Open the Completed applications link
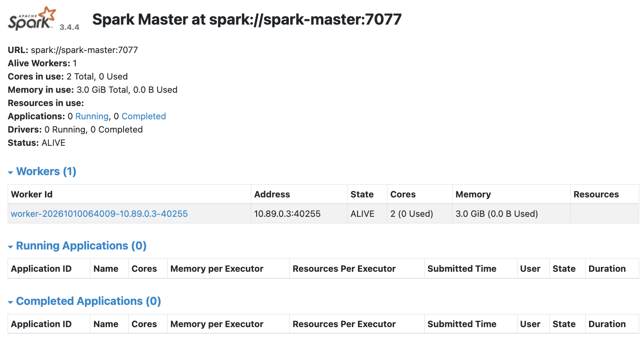644x356 pixels. pyautogui.click(x=143, y=116)
